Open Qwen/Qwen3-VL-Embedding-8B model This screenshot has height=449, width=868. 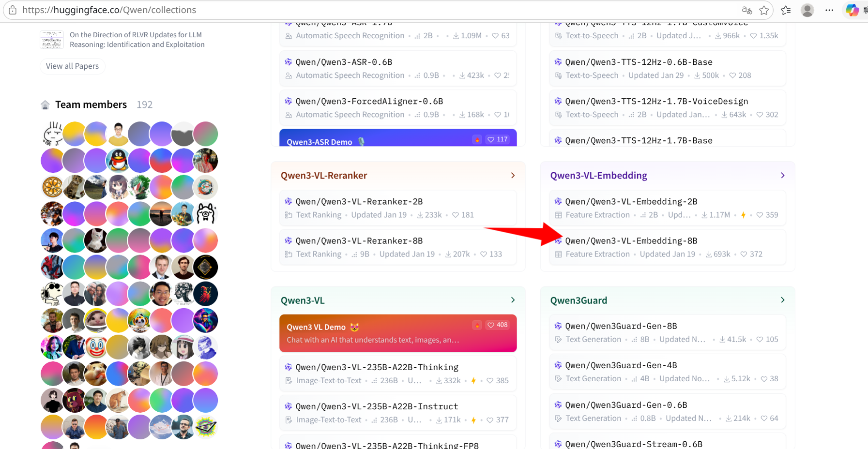[x=631, y=241]
